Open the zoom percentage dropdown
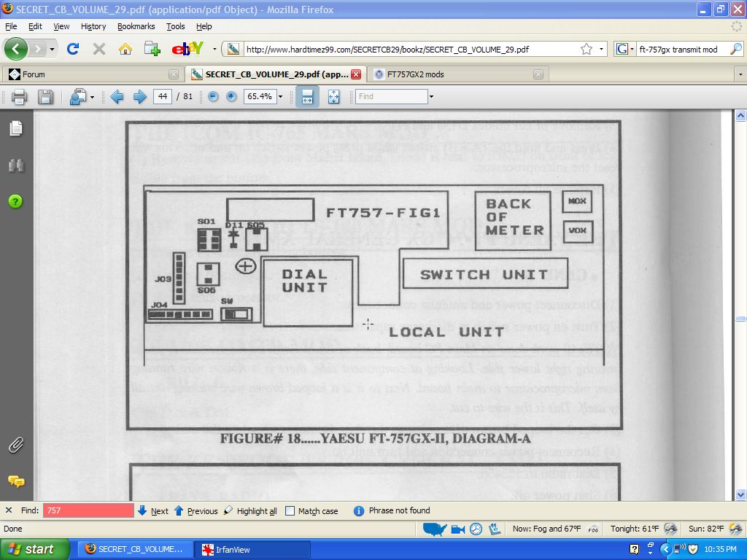 point(280,97)
